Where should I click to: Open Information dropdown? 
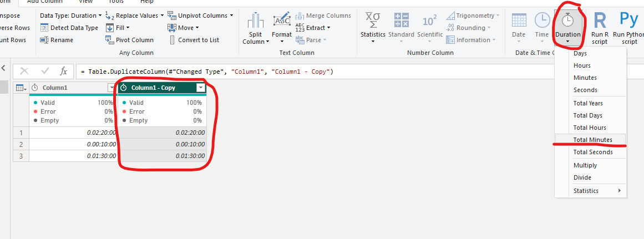(x=471, y=40)
